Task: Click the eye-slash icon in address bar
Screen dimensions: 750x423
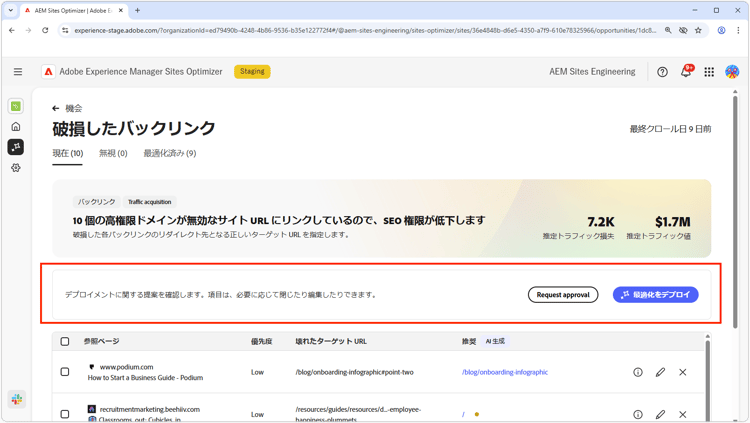Action: tap(683, 30)
